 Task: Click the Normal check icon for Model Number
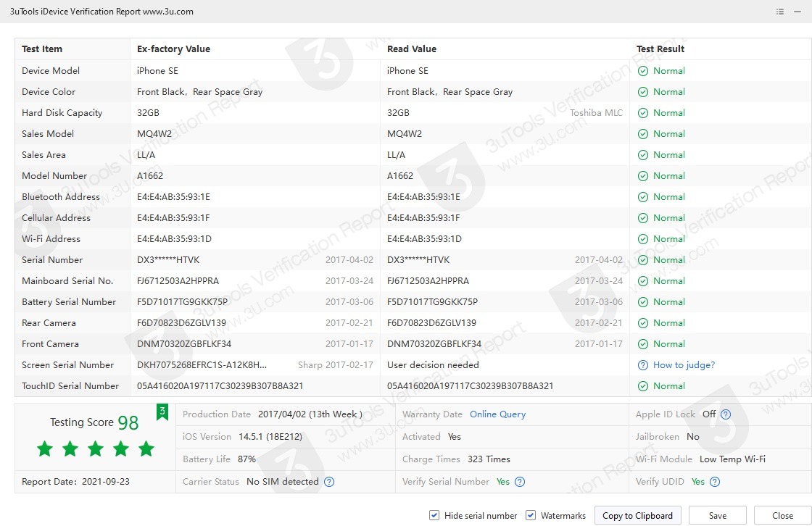[x=642, y=176]
